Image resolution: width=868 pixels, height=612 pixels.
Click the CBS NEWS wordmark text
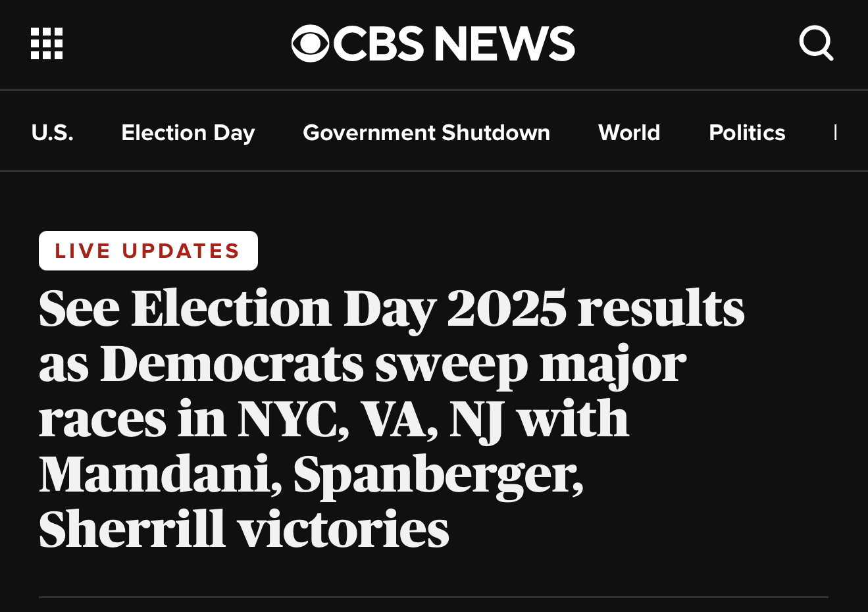pos(454,43)
